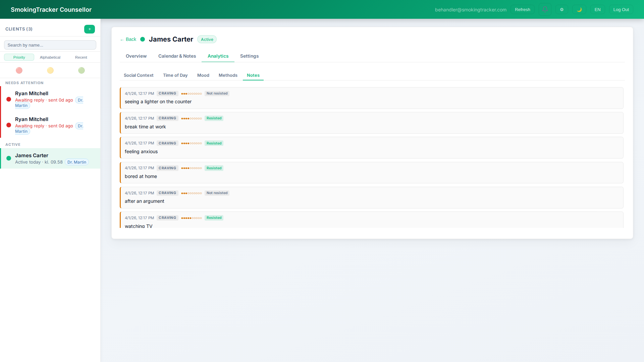Open the settings gear in the header
The height and width of the screenshot is (362, 644).
pyautogui.click(x=562, y=9)
